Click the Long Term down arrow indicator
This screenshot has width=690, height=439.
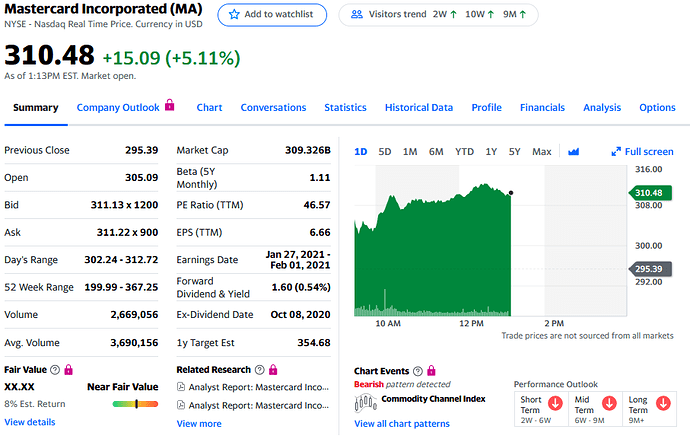pos(663,403)
